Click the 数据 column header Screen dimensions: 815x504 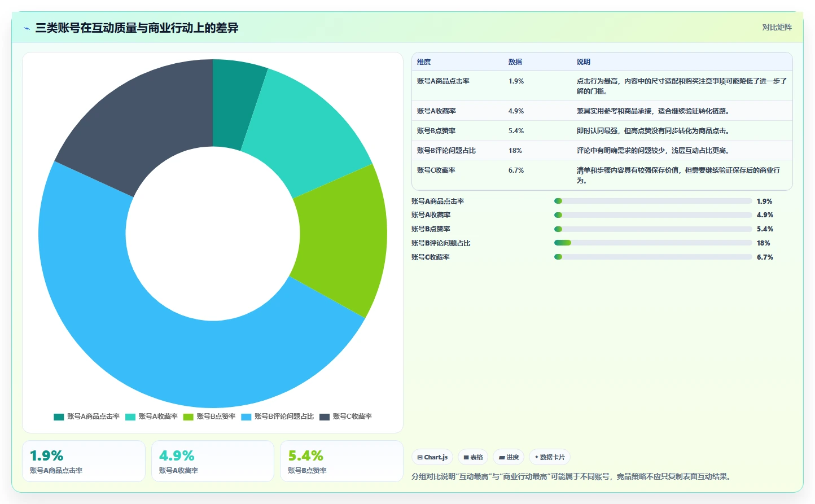(x=515, y=62)
